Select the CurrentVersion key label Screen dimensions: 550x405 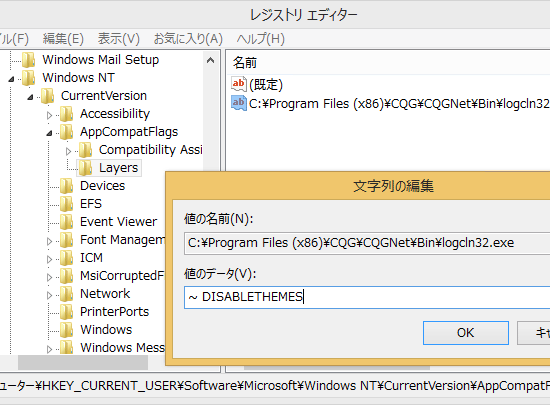(104, 96)
